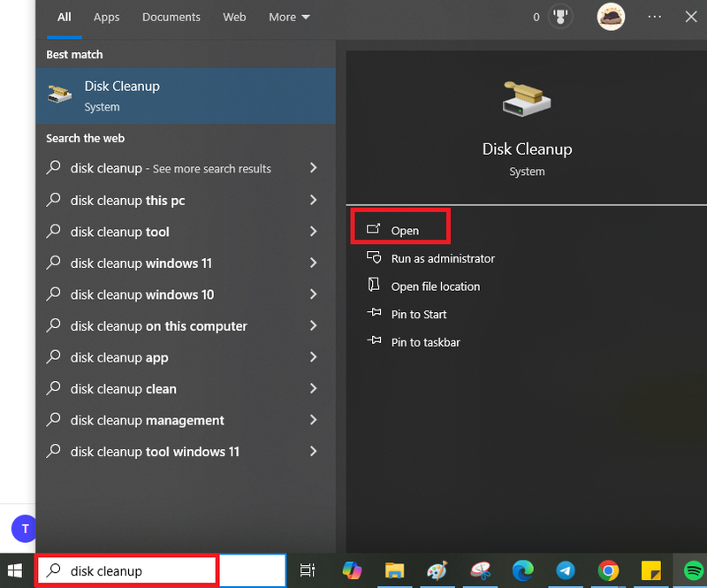
Task: Expand arrow for 'disk cleanup on this computer'
Action: [x=314, y=325]
